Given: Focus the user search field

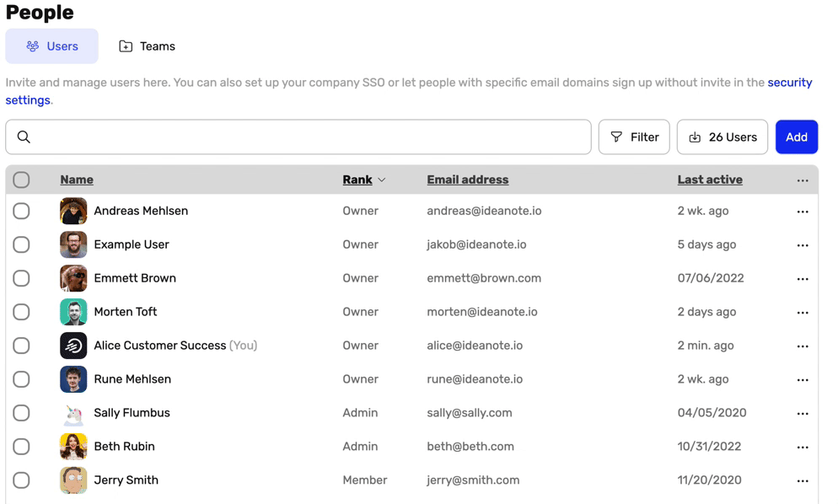Looking at the screenshot, I should coord(298,137).
